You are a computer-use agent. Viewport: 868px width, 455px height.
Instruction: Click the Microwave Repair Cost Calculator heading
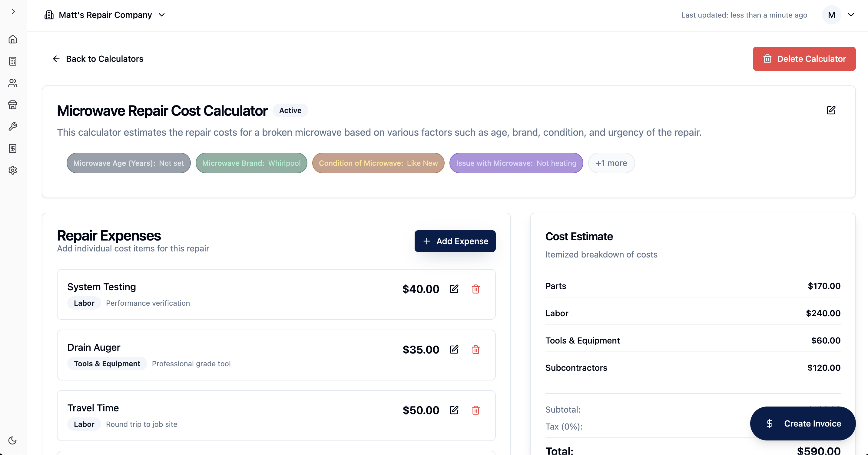pyautogui.click(x=162, y=111)
